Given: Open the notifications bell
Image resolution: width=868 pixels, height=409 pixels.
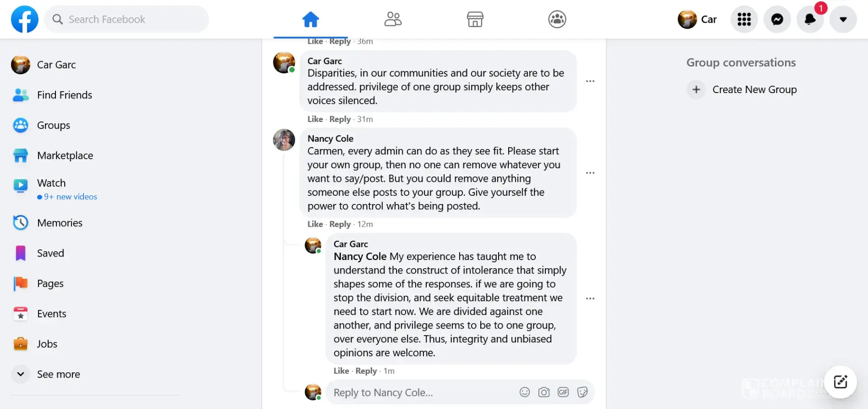Looking at the screenshot, I should (810, 19).
